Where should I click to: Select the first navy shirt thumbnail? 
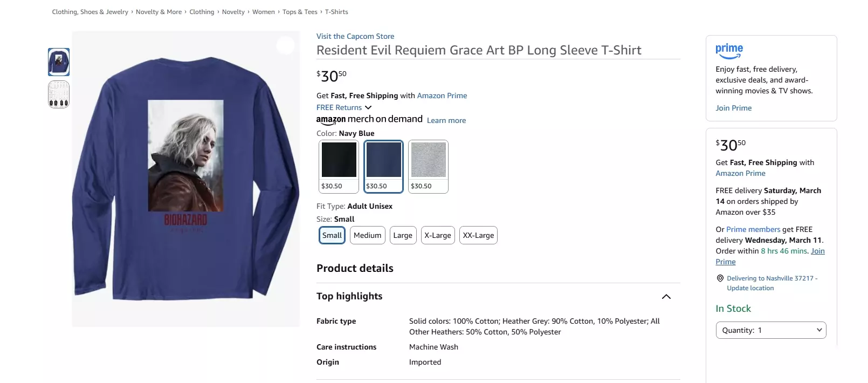[59, 62]
